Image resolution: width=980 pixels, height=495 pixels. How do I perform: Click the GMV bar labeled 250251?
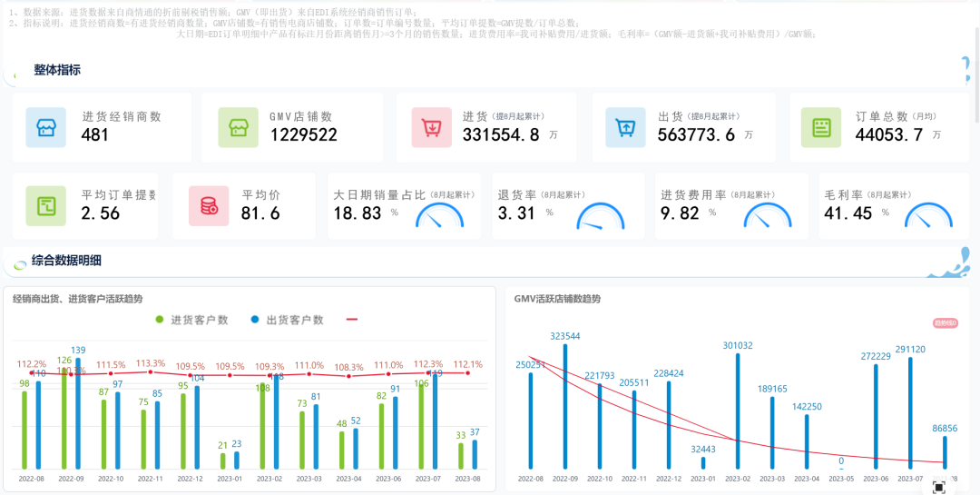pyautogui.click(x=531, y=421)
